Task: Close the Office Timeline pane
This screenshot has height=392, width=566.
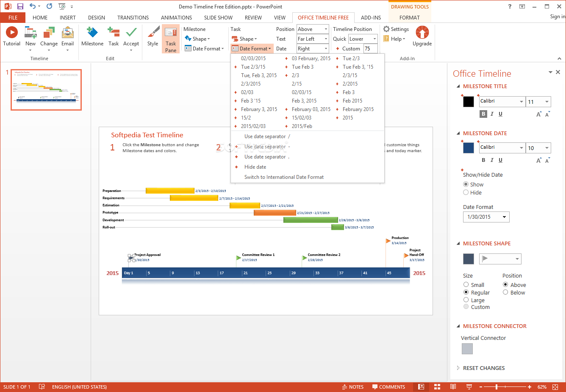Action: pyautogui.click(x=558, y=72)
